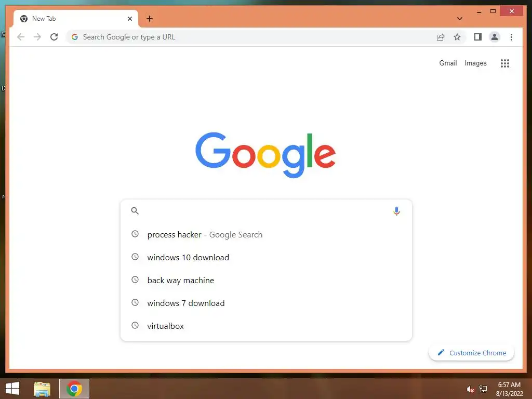Click the clock icon beside process hacker
This screenshot has height=399, width=532.
(135, 234)
